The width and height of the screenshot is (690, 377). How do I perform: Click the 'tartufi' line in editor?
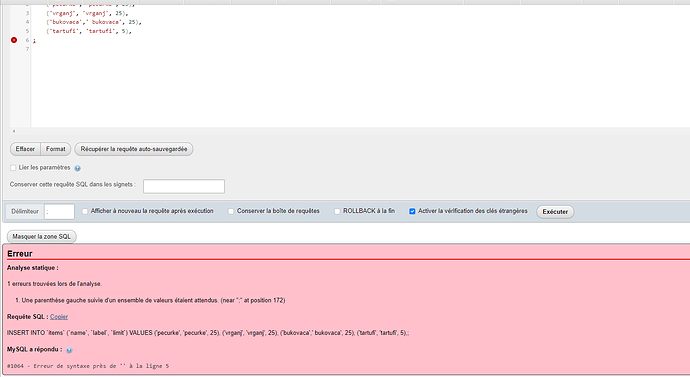click(89, 31)
